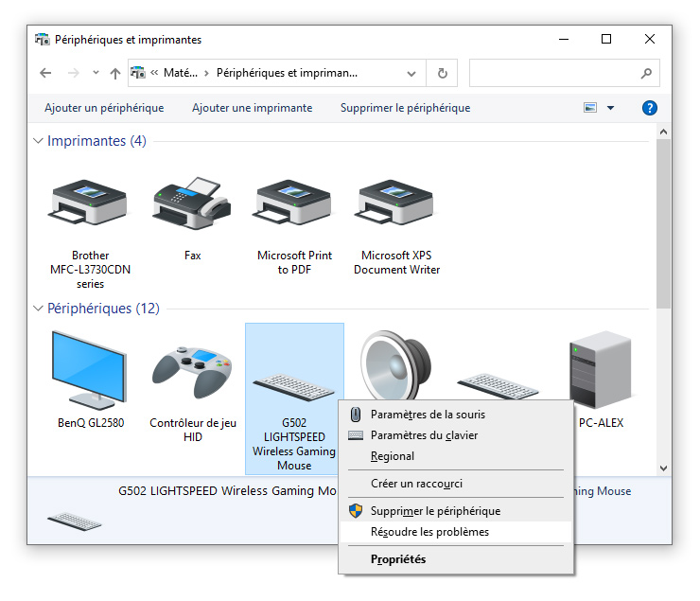Click the refresh icon beside address bar
The image size is (700, 601).
pyautogui.click(x=442, y=73)
